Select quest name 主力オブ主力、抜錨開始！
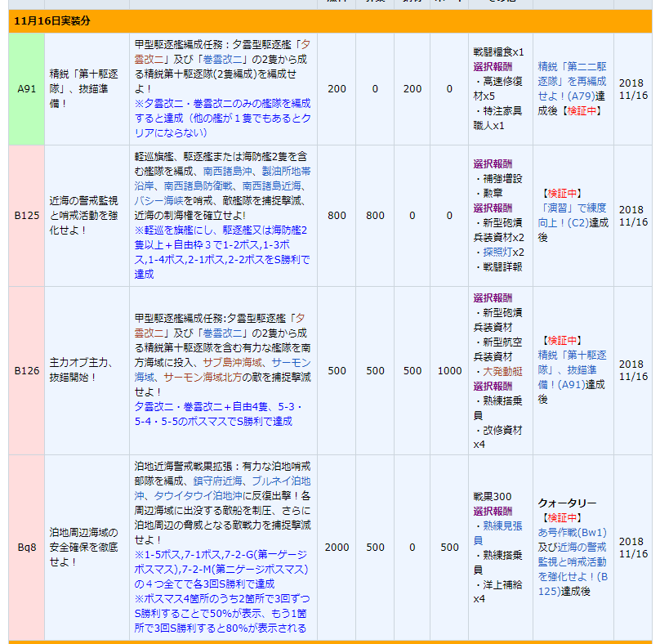The image size is (660, 644). click(81, 369)
